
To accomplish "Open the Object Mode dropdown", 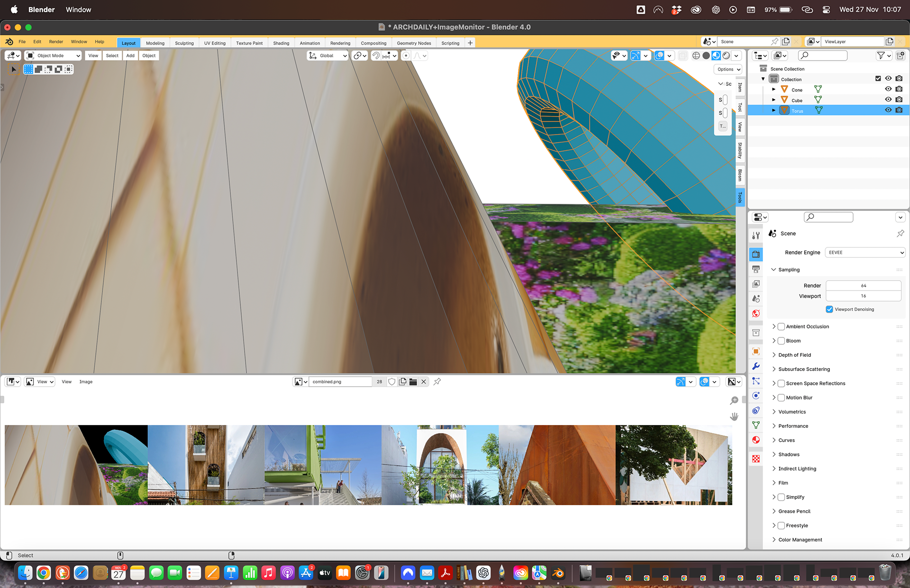I will pyautogui.click(x=53, y=55).
